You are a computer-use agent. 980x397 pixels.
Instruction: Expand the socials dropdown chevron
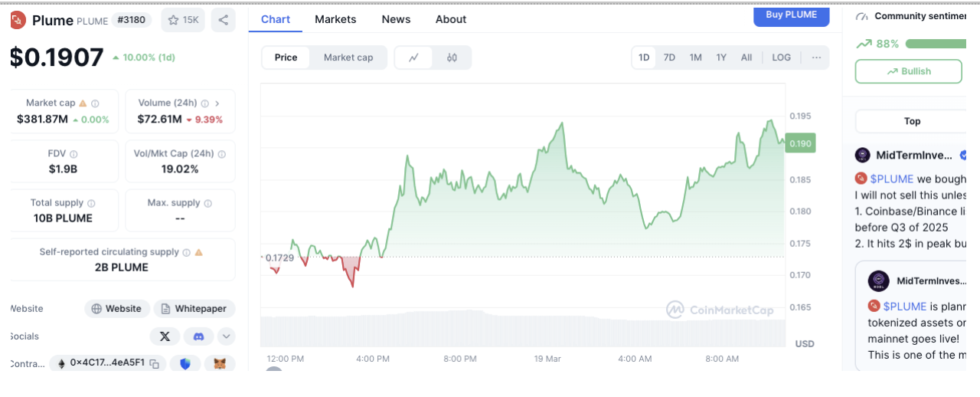coord(227,336)
